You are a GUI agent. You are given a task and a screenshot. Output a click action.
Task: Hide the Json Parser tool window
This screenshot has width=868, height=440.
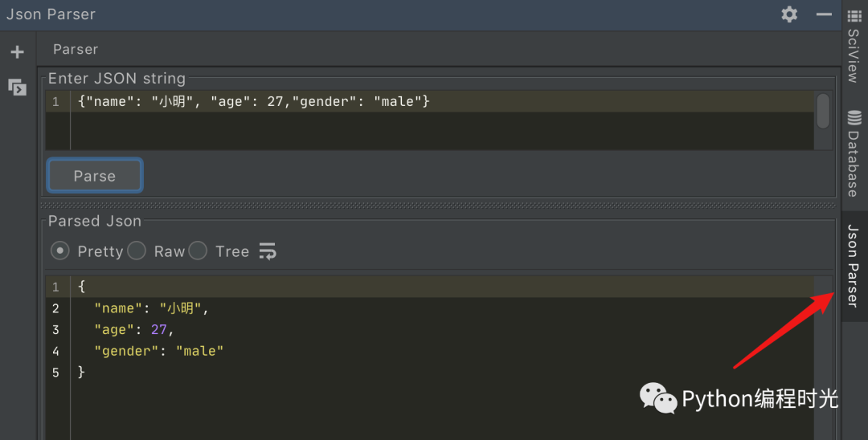pos(824,14)
